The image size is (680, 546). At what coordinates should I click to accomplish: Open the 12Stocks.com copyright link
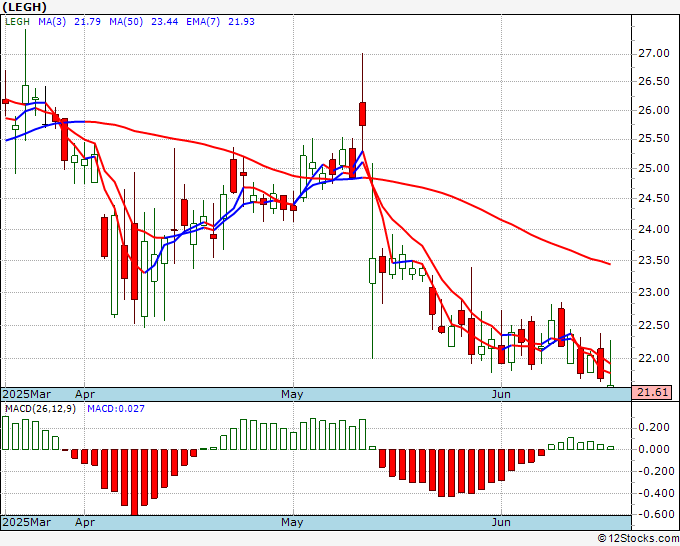pos(638,538)
